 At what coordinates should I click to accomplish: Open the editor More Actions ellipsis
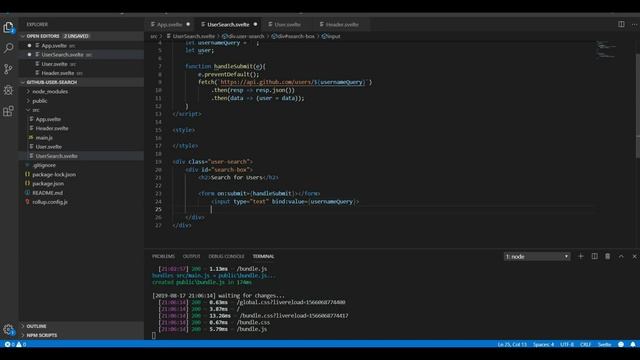click(x=634, y=24)
